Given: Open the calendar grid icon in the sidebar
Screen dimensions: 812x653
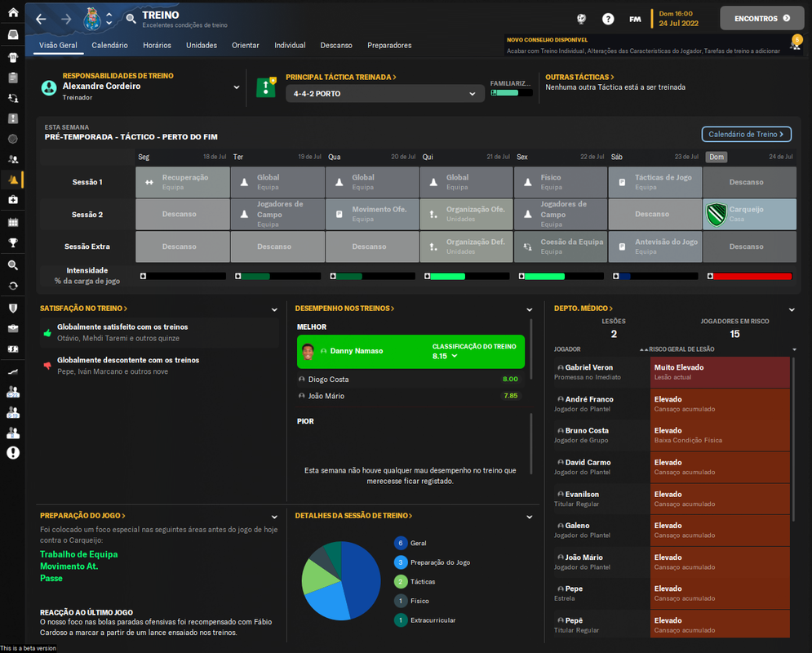Looking at the screenshot, I should click(13, 222).
